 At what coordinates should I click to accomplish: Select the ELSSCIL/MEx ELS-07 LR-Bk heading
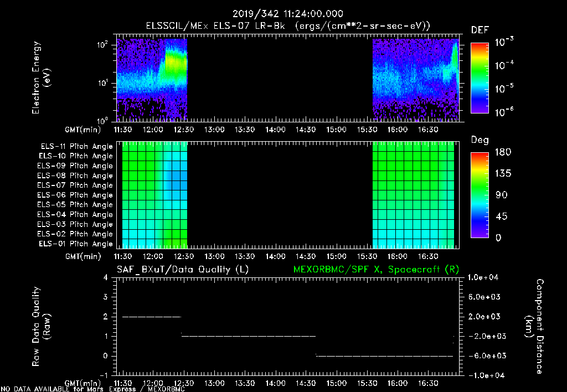[215, 26]
